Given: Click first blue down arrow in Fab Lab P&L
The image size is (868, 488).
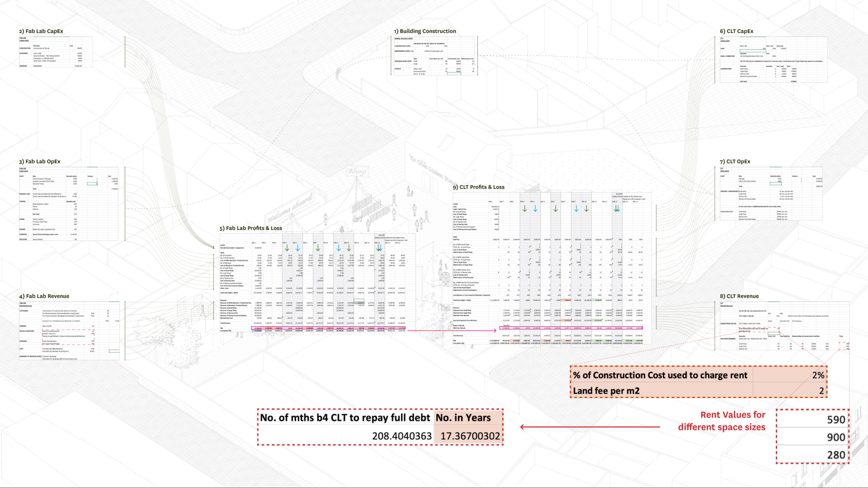Looking at the screenshot, I should click(x=298, y=248).
